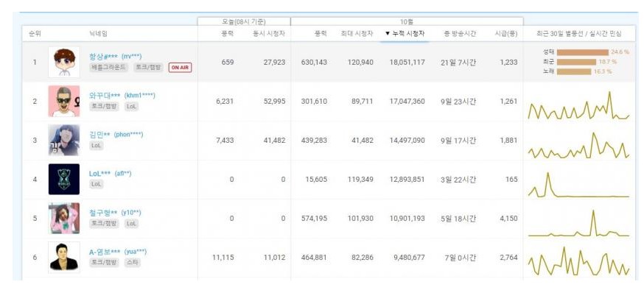Click 김민** 30-day sparkline chart
The image size is (644, 290).
(x=578, y=145)
